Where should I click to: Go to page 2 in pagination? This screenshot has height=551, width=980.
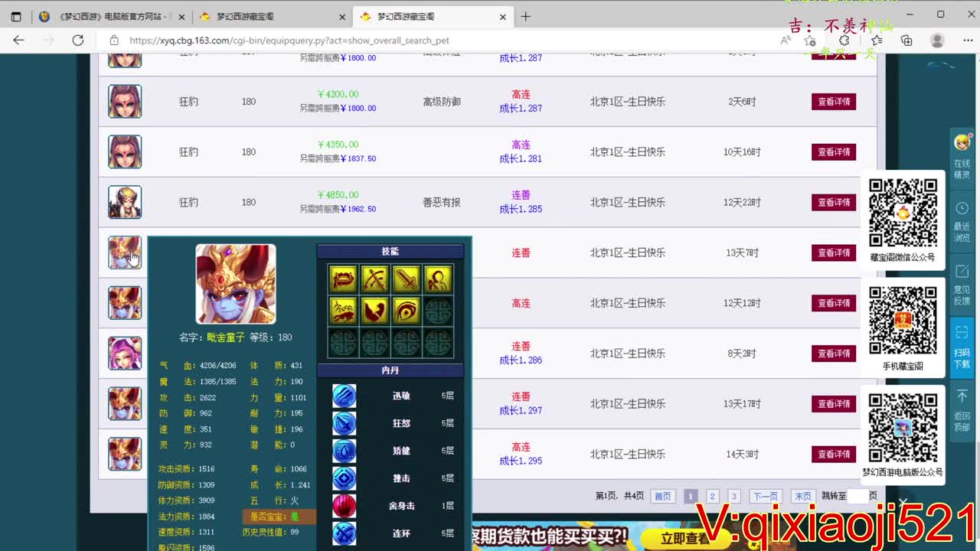coord(712,496)
